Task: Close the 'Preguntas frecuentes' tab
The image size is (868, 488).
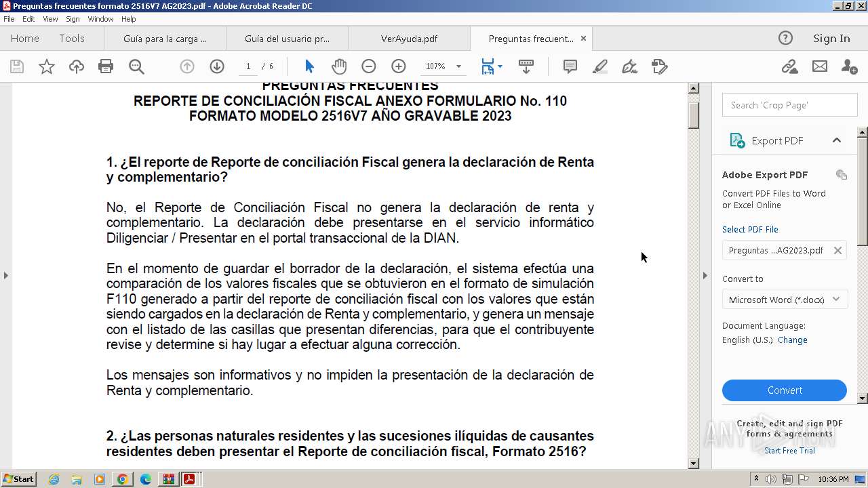Action: point(583,39)
